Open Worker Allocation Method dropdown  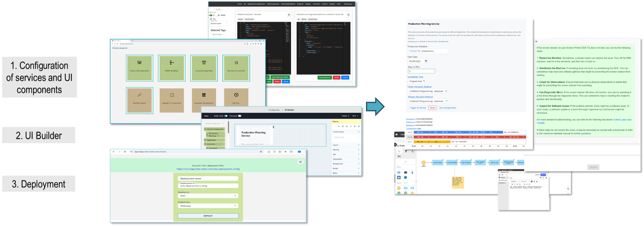pyautogui.click(x=428, y=101)
